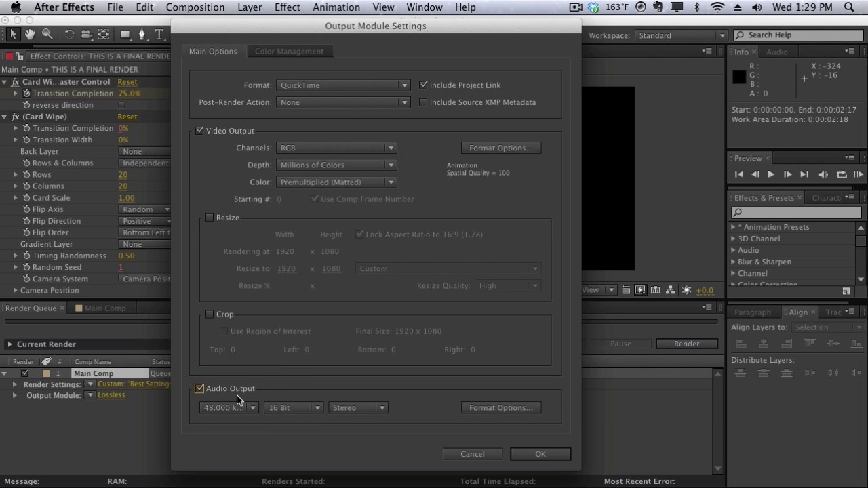
Task: Toggle the reverse direction checkbox
Action: [122, 105]
